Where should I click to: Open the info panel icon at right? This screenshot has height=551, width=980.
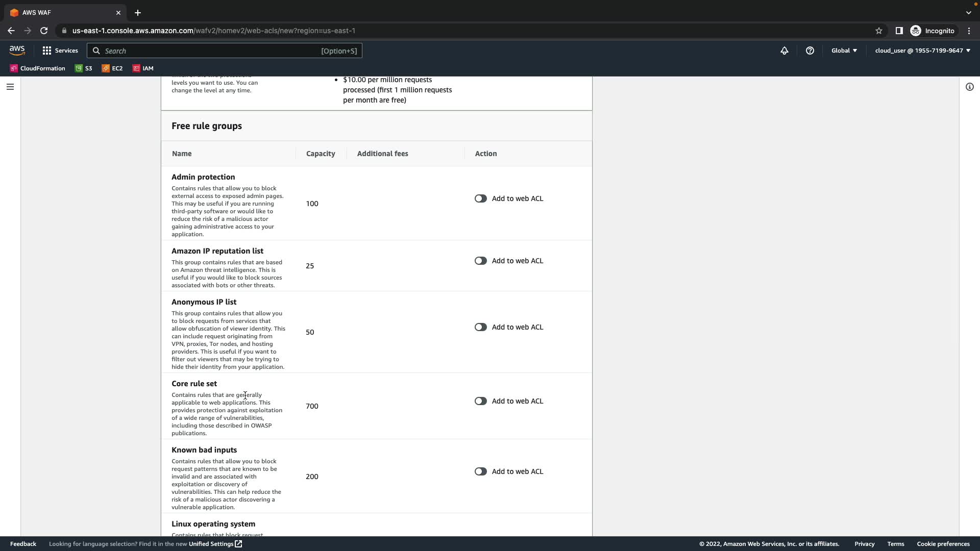(969, 87)
